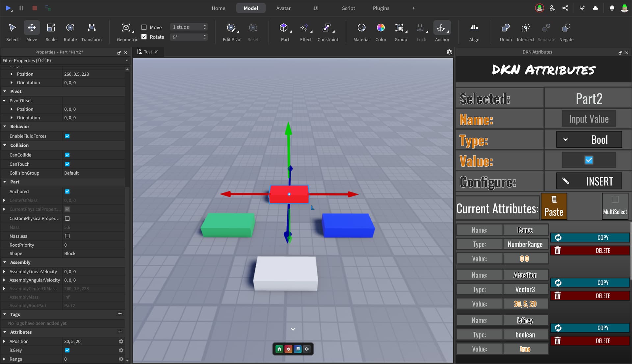Toggle the MultiSelect checkbox
The image size is (632, 364).
[615, 199]
